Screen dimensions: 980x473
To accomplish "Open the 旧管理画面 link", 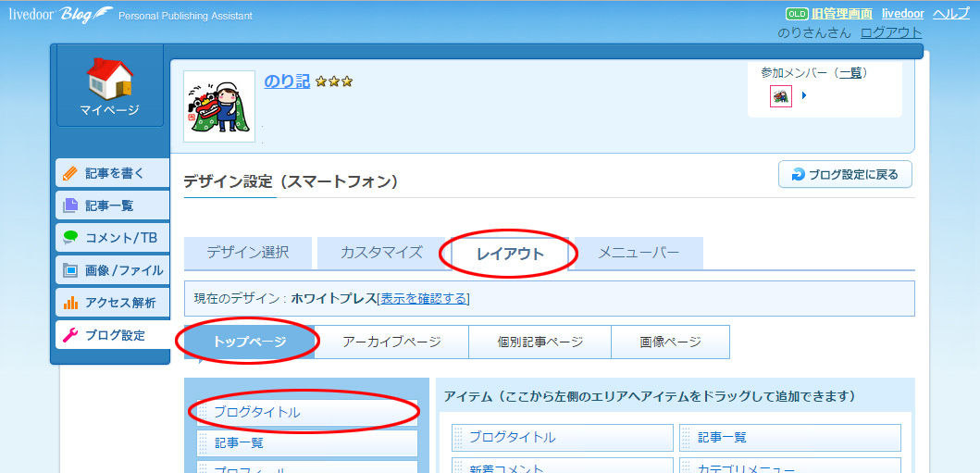I will tap(841, 14).
